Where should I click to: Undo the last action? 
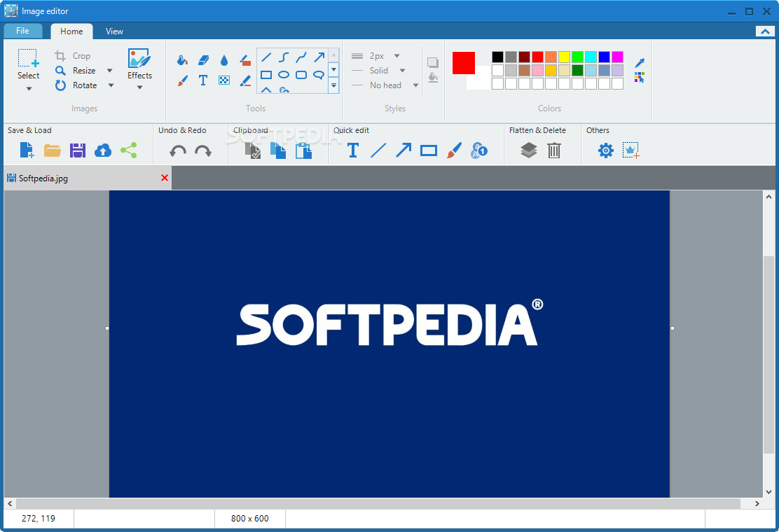click(178, 150)
